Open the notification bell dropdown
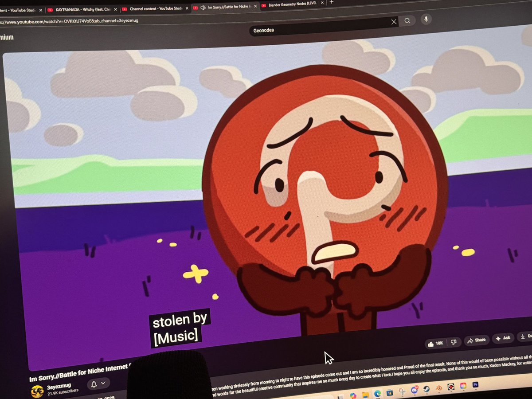Image resolution: width=532 pixels, height=399 pixels. point(98,383)
